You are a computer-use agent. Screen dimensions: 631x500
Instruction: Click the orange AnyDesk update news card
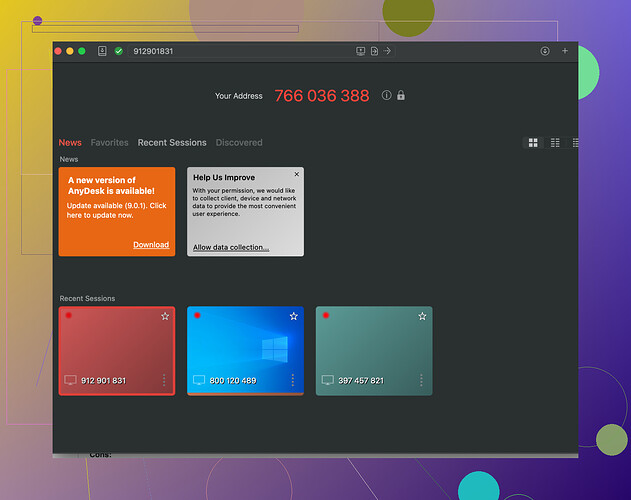(x=117, y=212)
